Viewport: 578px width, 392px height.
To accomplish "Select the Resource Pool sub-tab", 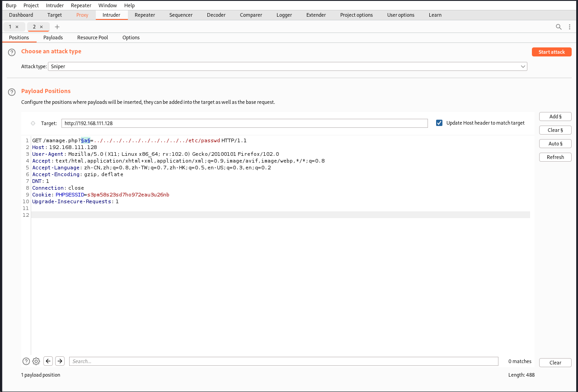I will [93, 37].
